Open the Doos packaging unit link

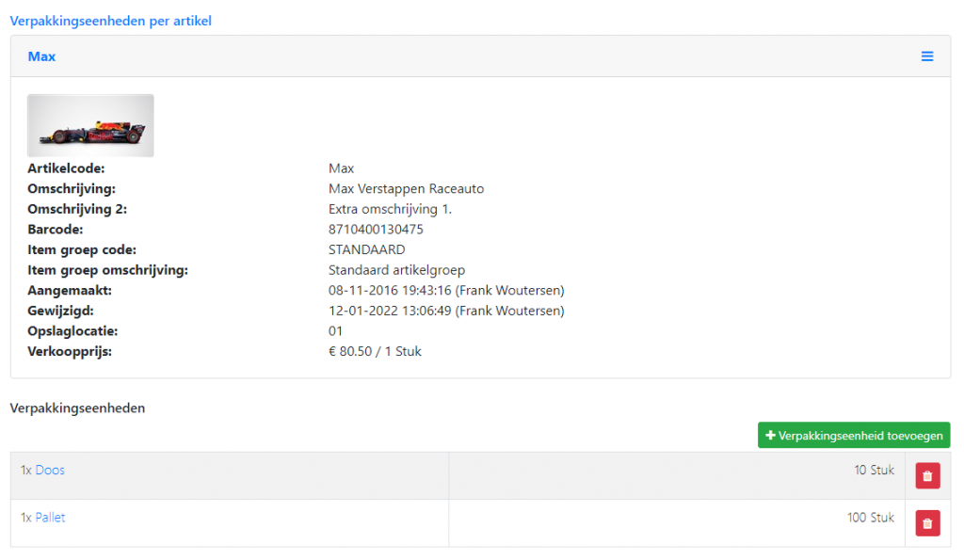pyautogui.click(x=50, y=470)
